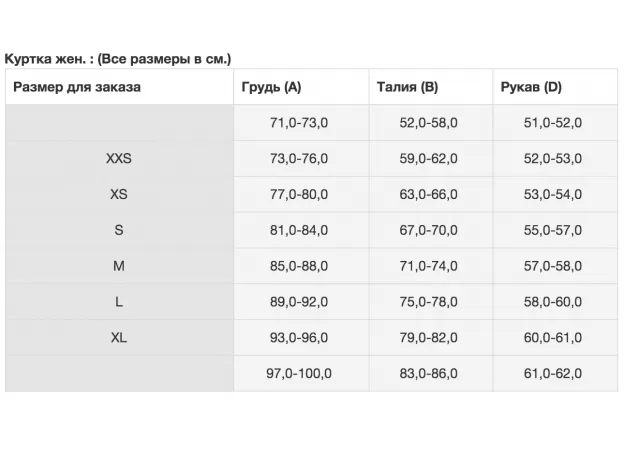This screenshot has height=460, width=624.
Task: Click the 'Размер для заказа' column header
Action: click(77, 87)
